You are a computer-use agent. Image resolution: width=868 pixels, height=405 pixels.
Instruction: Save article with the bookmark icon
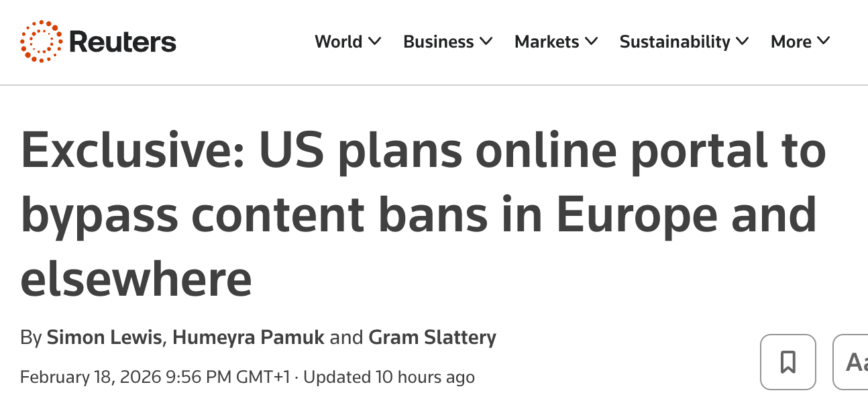788,362
